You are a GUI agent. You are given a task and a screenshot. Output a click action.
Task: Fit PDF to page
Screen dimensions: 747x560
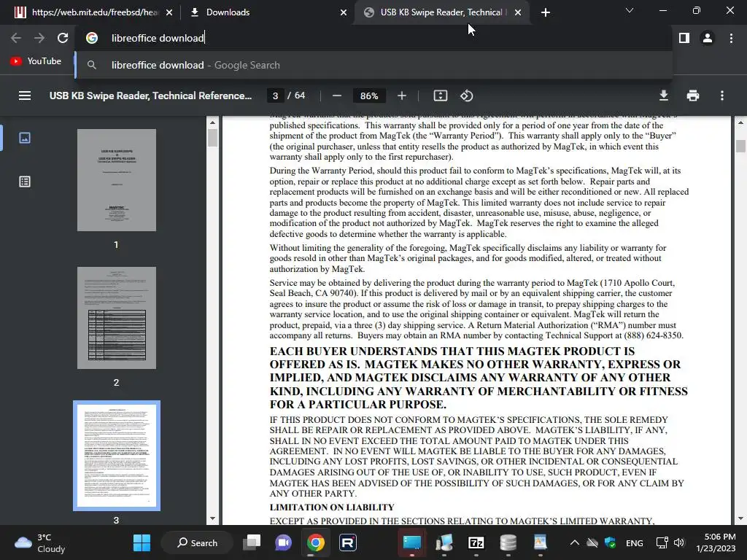[440, 96]
